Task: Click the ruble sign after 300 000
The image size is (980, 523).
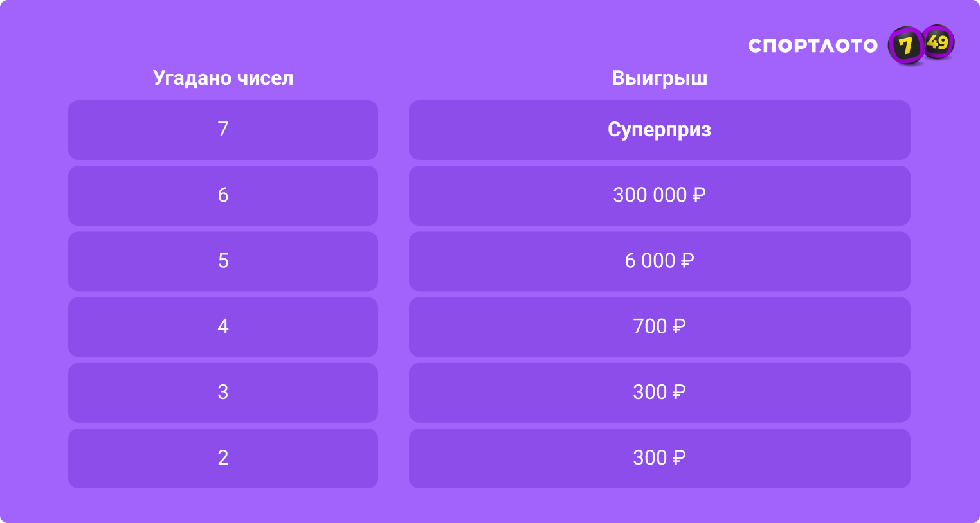Action: pos(699,195)
